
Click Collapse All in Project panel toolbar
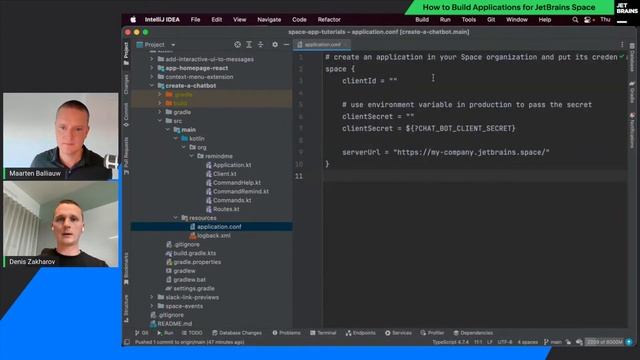click(260, 44)
